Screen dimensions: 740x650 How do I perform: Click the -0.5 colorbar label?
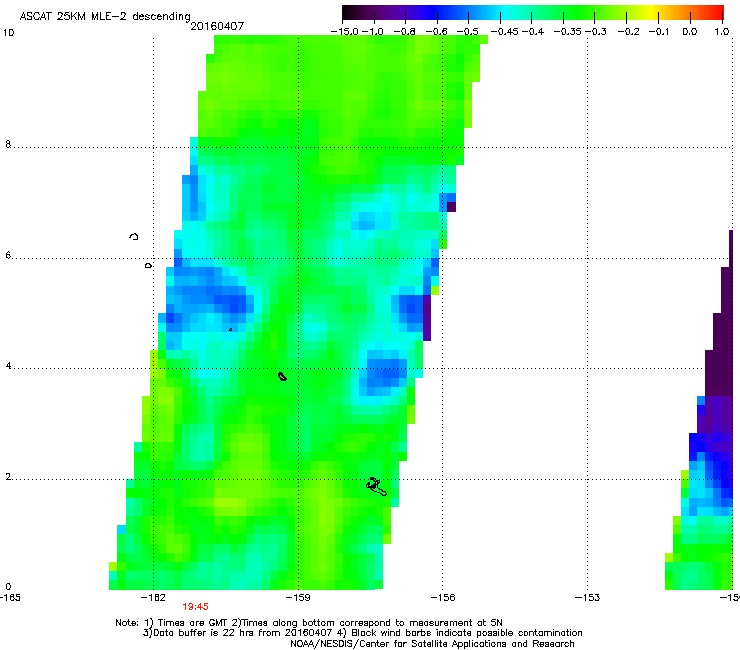coord(468,32)
